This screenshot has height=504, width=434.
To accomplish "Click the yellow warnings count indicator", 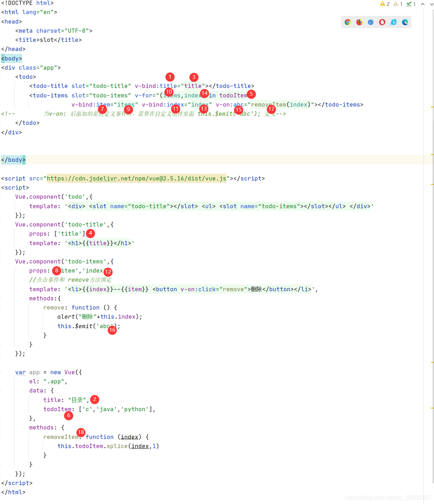I will click(385, 4).
